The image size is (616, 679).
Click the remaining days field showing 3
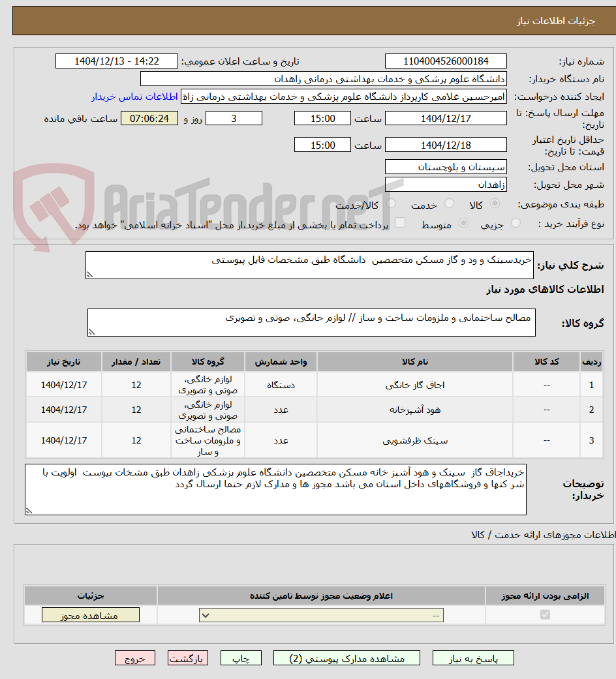click(x=234, y=118)
